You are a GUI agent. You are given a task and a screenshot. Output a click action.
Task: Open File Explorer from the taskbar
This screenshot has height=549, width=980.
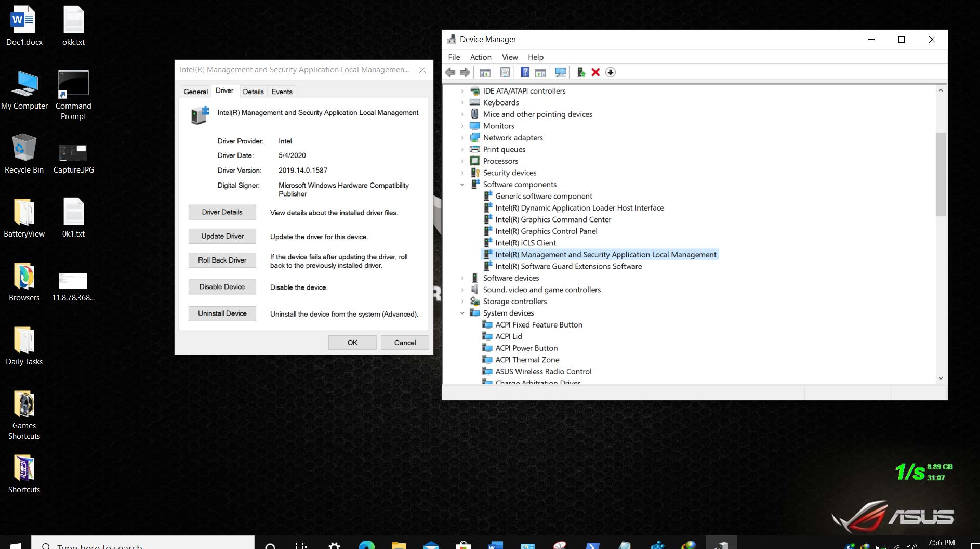399,545
